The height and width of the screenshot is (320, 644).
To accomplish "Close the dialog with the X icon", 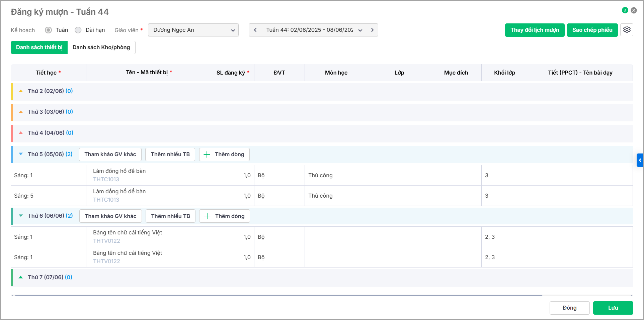I will (x=634, y=10).
